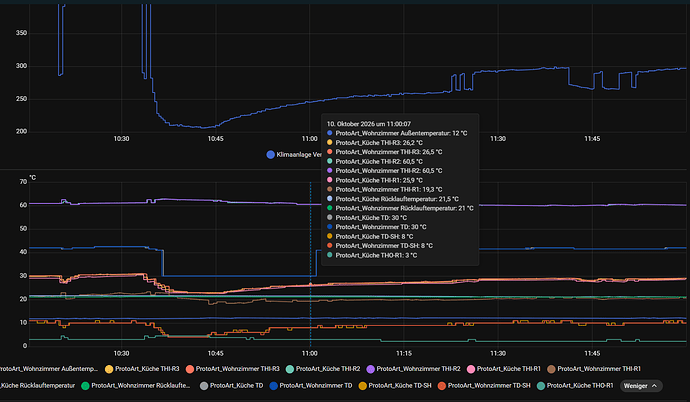The height and width of the screenshot is (402, 690).
Task: Toggle ProtoArt_Wohnzimmer THI-R1 legend entry
Action: [x=594, y=369]
